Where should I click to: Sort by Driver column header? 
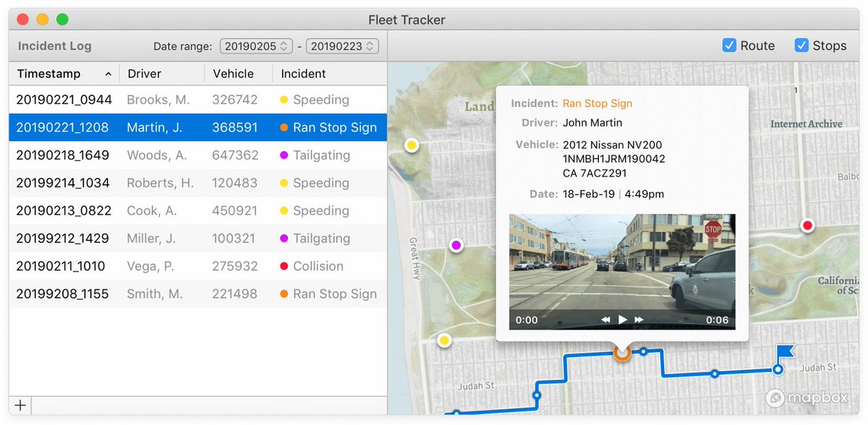(x=161, y=74)
